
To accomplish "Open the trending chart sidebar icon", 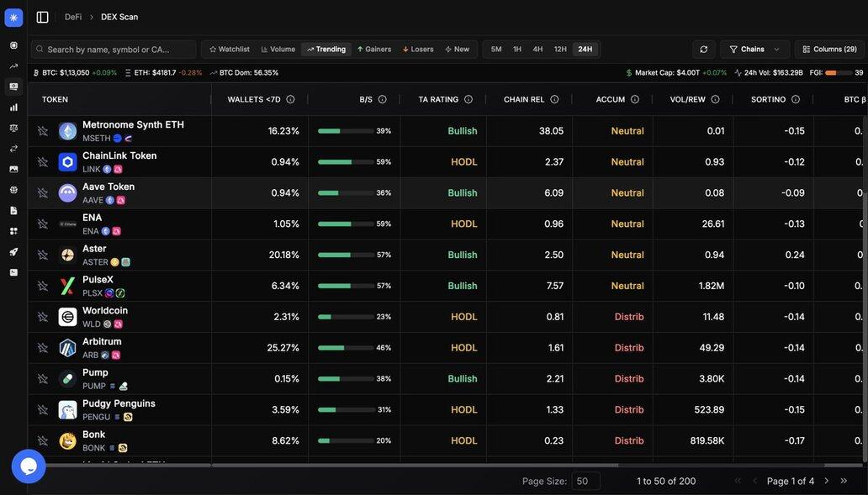I will [13, 66].
